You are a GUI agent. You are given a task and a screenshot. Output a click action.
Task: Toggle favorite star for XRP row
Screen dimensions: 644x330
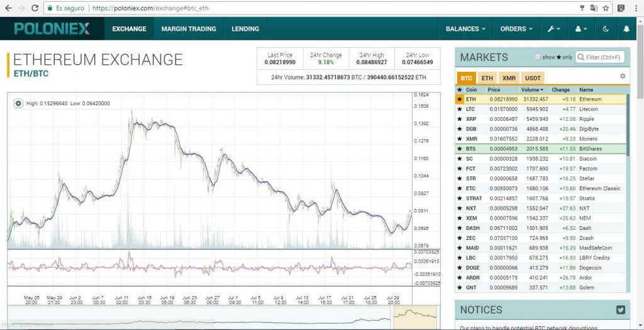tap(460, 119)
